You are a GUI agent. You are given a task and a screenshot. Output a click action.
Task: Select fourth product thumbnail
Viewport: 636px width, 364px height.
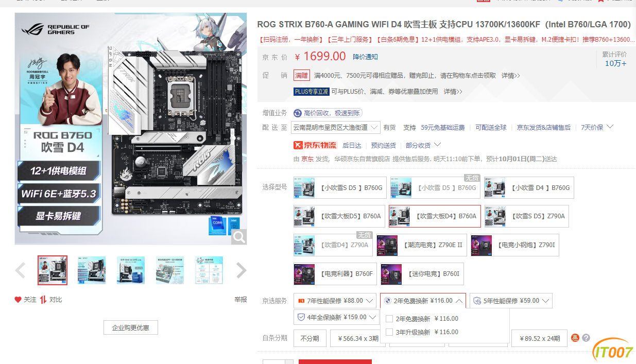pos(170,270)
